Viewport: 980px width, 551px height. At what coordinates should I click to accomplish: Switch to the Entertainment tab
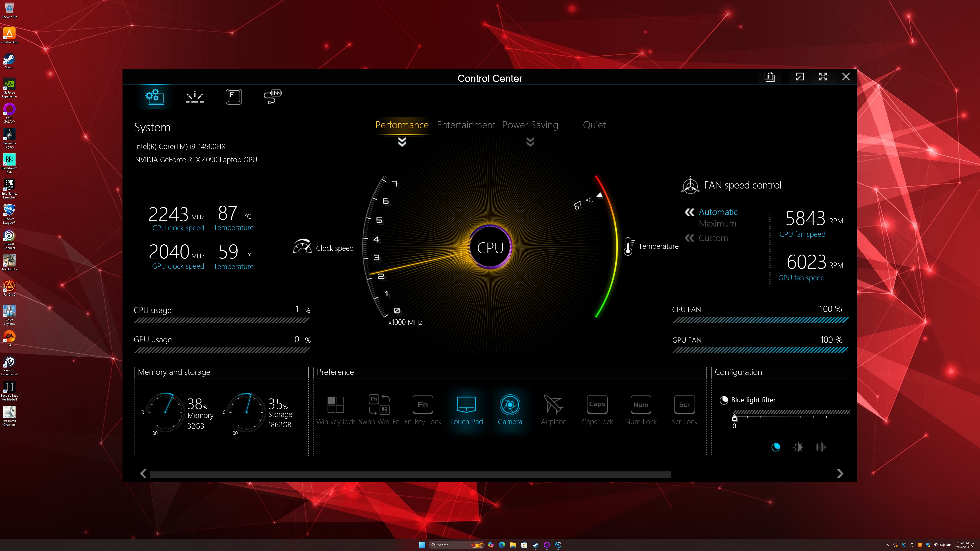pos(466,124)
